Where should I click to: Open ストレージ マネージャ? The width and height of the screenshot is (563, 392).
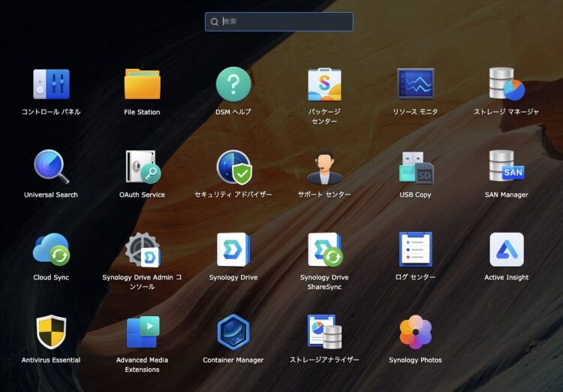pos(507,84)
